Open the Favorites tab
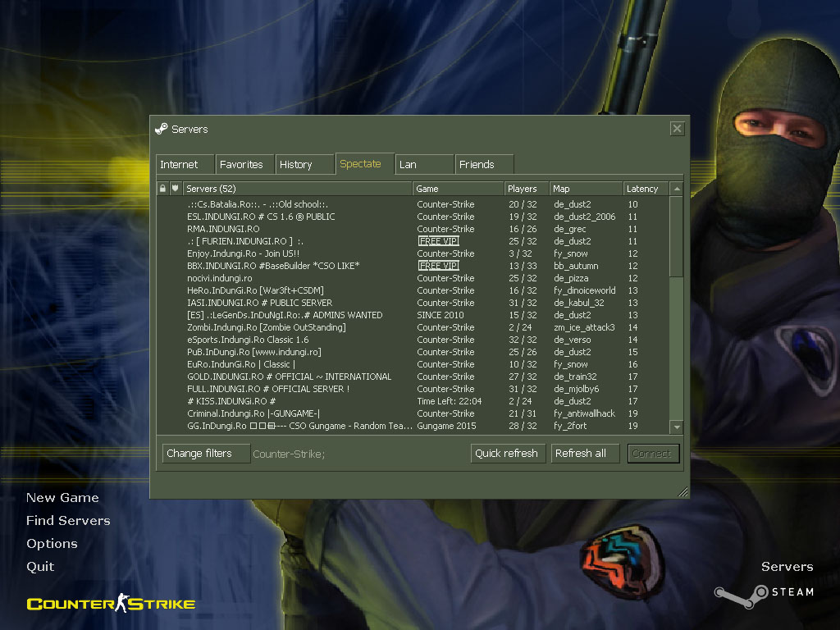Image resolution: width=840 pixels, height=630 pixels. click(x=244, y=164)
